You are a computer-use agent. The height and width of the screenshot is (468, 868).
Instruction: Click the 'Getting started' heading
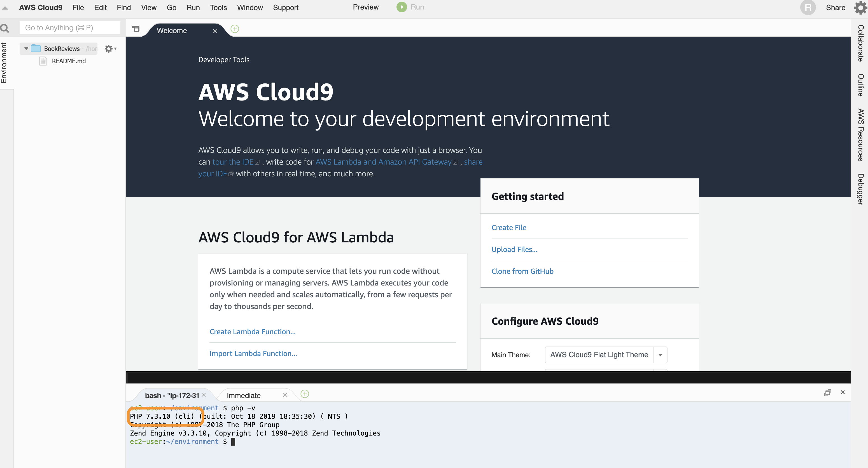click(x=527, y=196)
